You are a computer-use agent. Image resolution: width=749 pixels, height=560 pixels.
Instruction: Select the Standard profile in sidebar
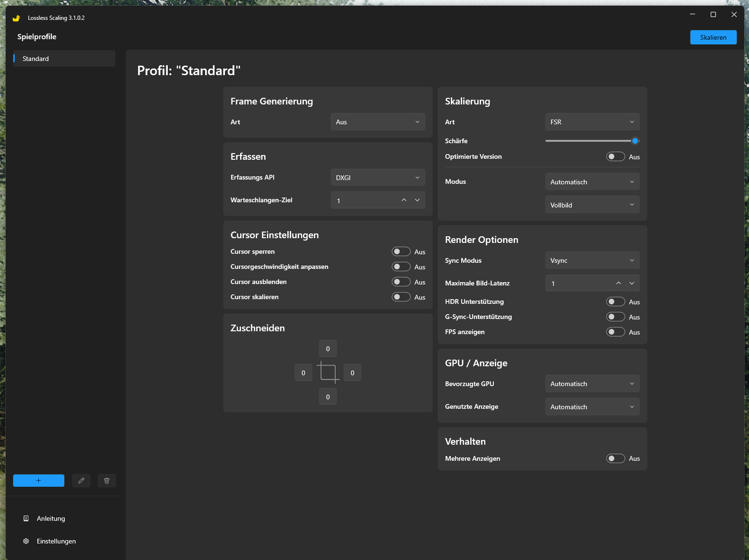coord(64,59)
